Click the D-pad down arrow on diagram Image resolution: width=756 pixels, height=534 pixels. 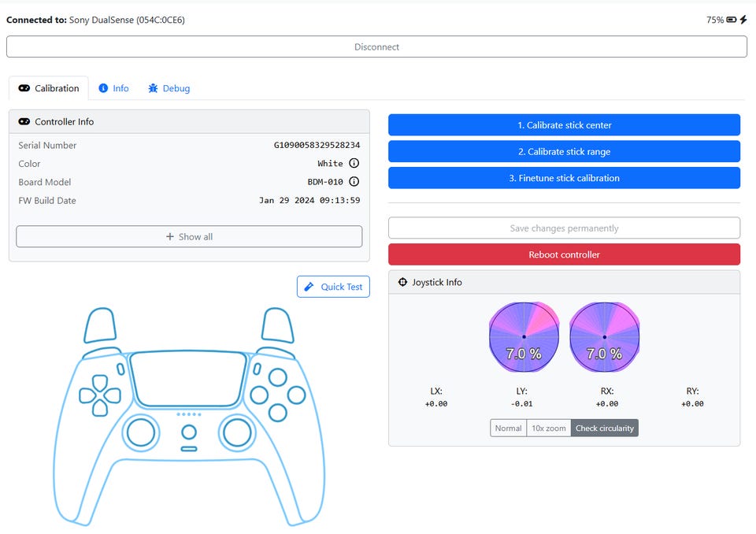click(100, 408)
